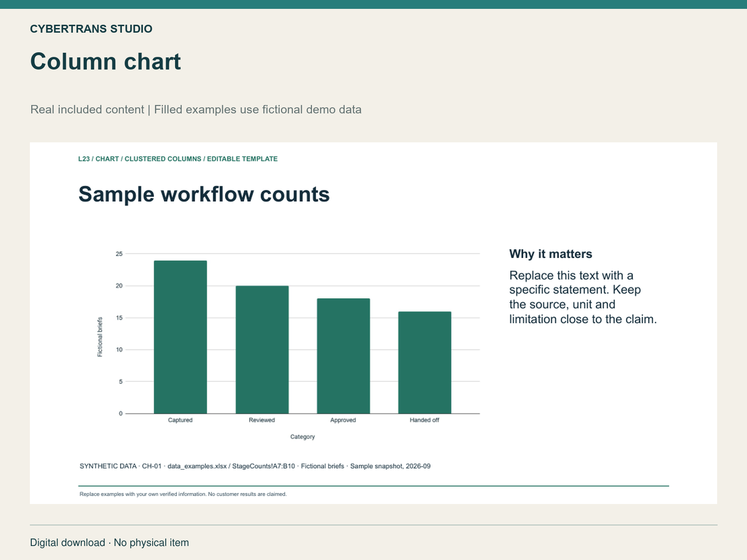Click the Captured column bar

[180, 337]
